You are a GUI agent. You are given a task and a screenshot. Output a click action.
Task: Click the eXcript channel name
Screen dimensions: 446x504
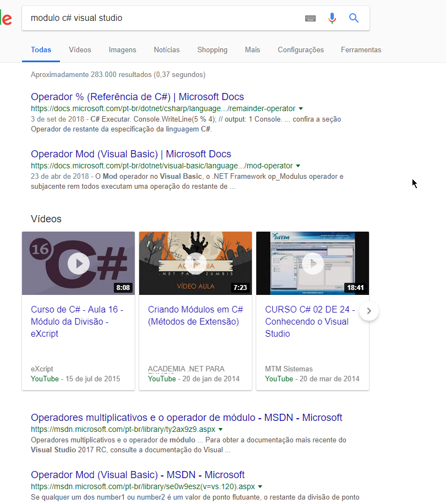click(x=42, y=369)
